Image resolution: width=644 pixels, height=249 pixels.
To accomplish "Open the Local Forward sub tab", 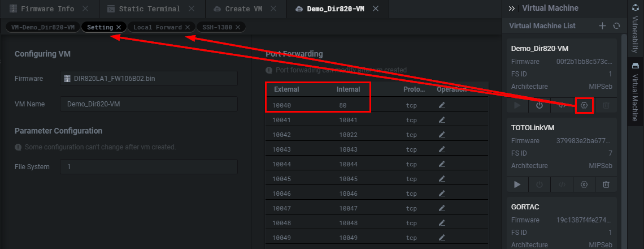I will click(x=157, y=27).
